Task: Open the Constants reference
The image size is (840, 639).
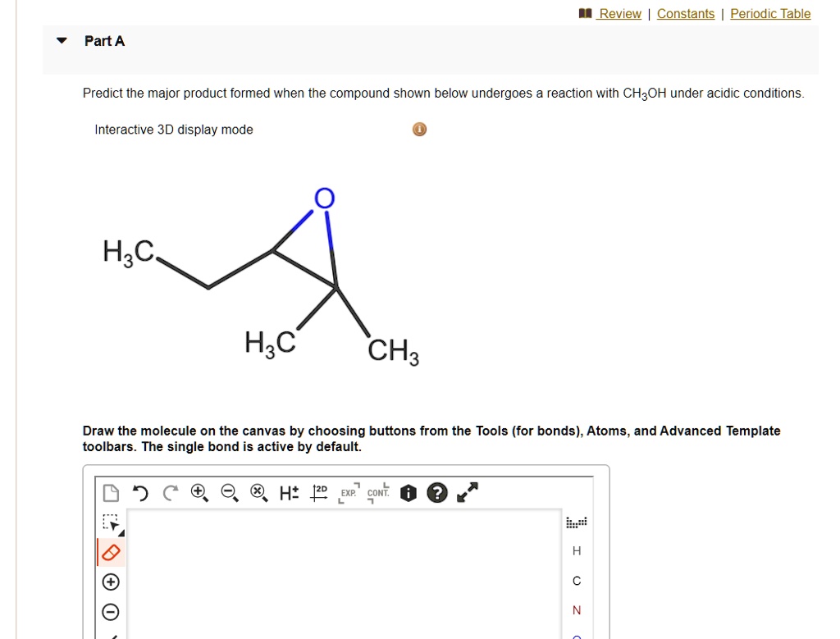Action: 686,13
